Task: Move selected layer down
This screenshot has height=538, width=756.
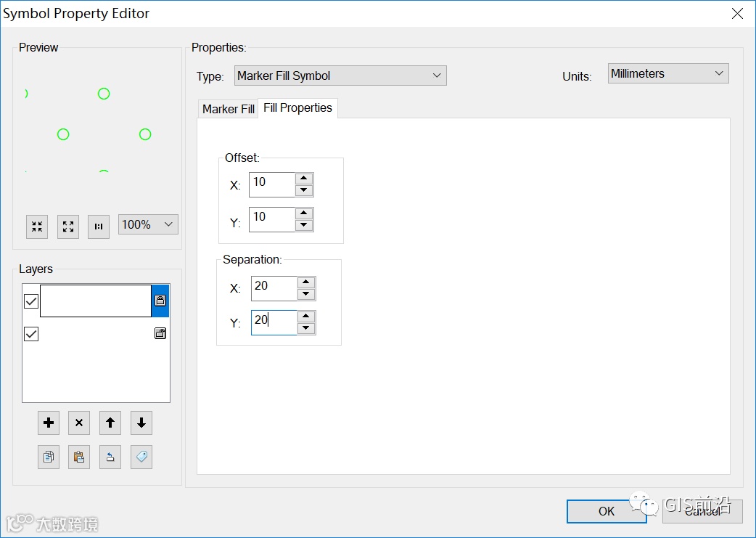Action: [141, 423]
